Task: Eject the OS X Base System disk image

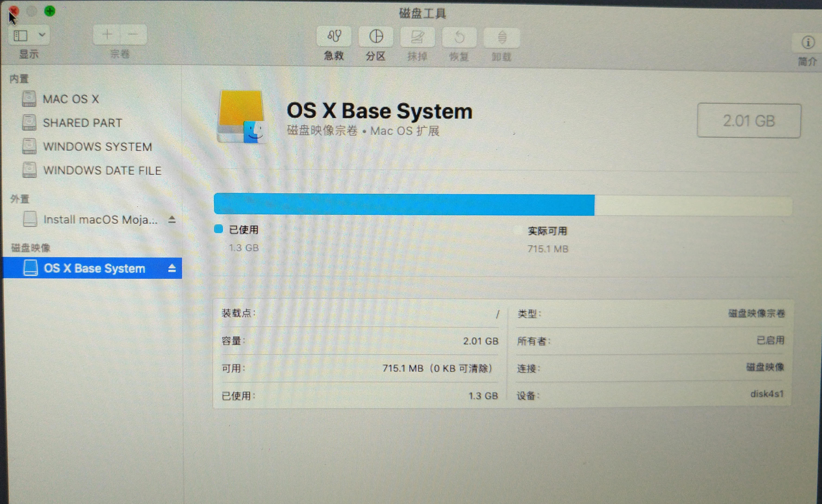Action: (x=172, y=268)
